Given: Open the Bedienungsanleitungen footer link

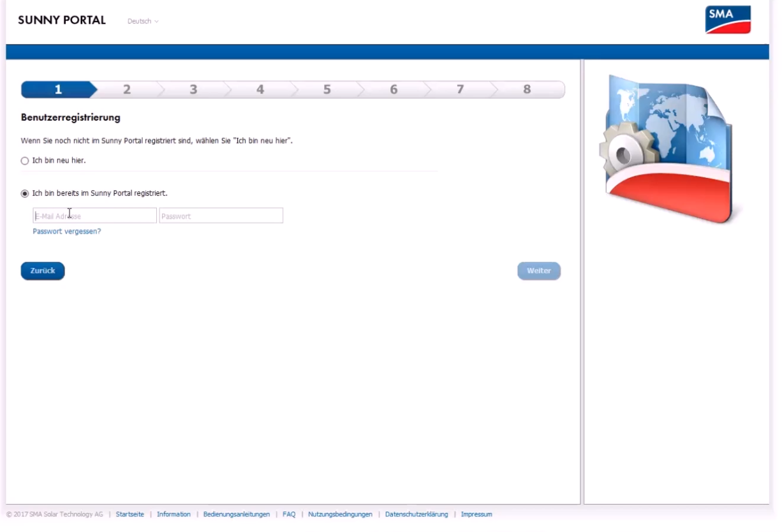Looking at the screenshot, I should [237, 514].
